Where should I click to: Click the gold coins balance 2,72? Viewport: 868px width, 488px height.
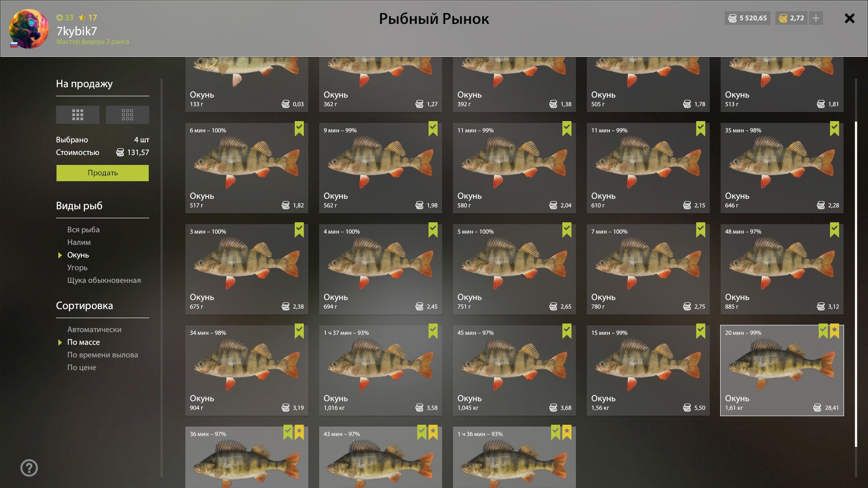[x=791, y=18]
